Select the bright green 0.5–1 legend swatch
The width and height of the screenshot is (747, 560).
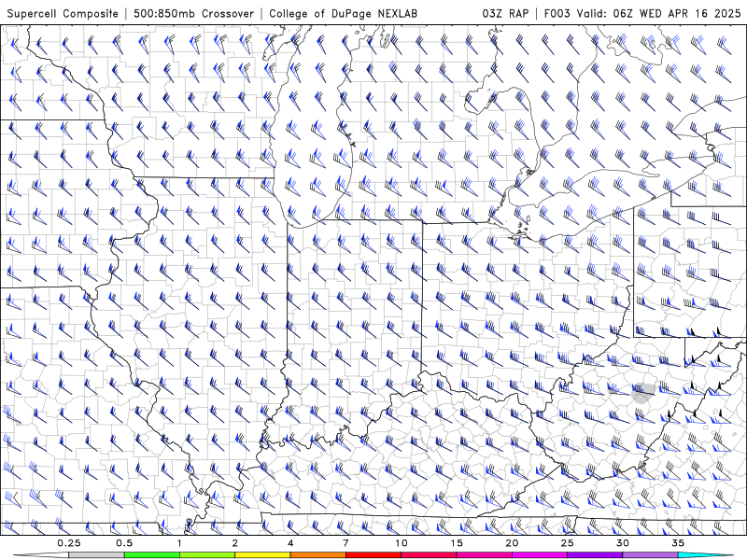tap(152, 555)
